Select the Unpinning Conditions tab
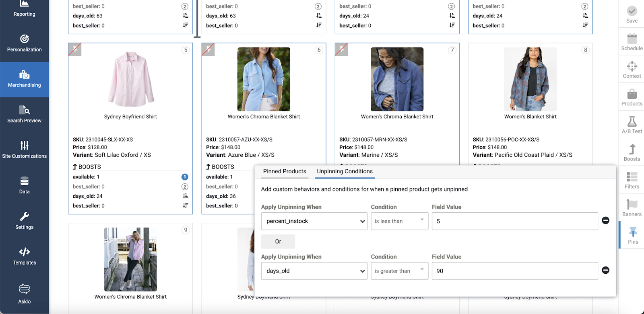Image resolution: width=644 pixels, height=314 pixels. (x=345, y=171)
